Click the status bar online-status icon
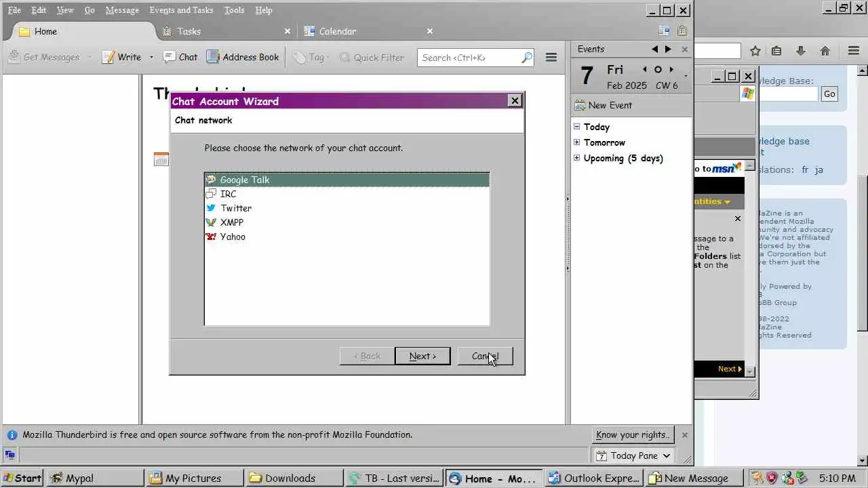 pos(9,455)
